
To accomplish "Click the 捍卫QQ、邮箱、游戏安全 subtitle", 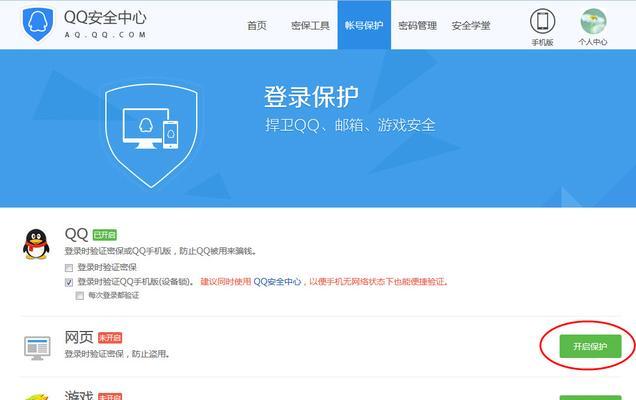I will [350, 125].
